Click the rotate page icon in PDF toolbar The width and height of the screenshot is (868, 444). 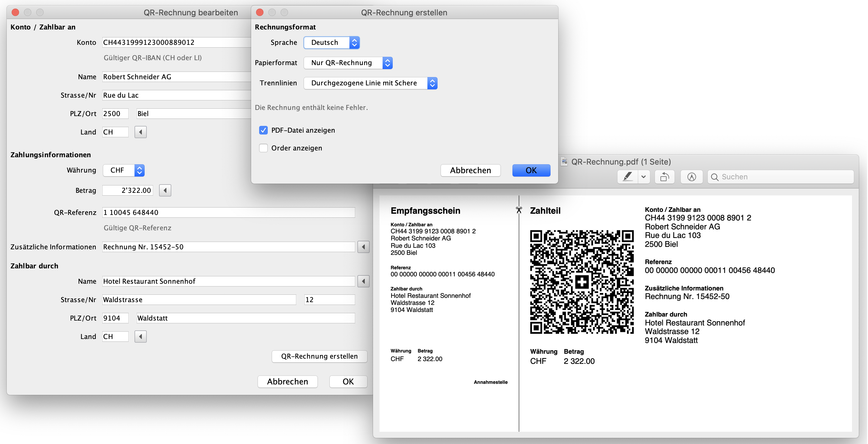pos(664,177)
